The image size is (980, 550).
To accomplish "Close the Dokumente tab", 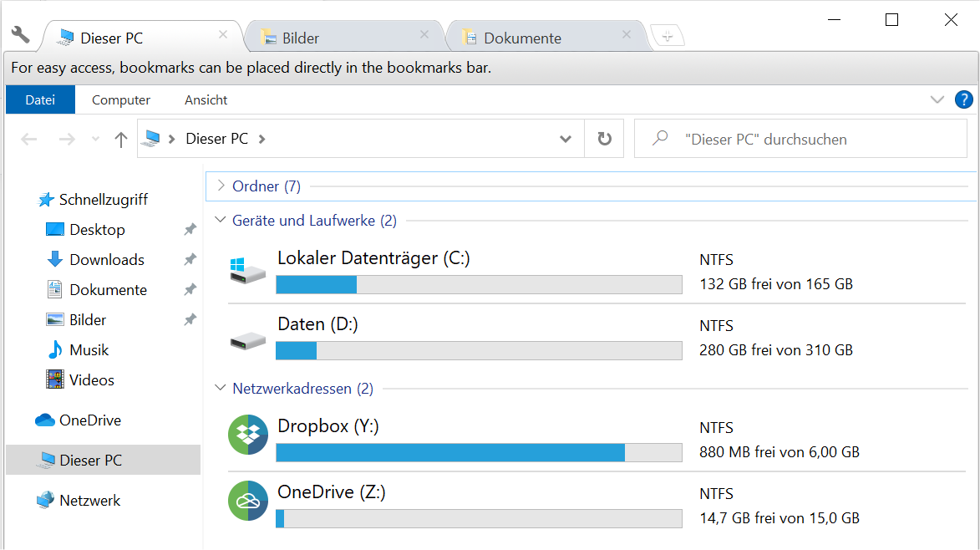I will pyautogui.click(x=627, y=34).
